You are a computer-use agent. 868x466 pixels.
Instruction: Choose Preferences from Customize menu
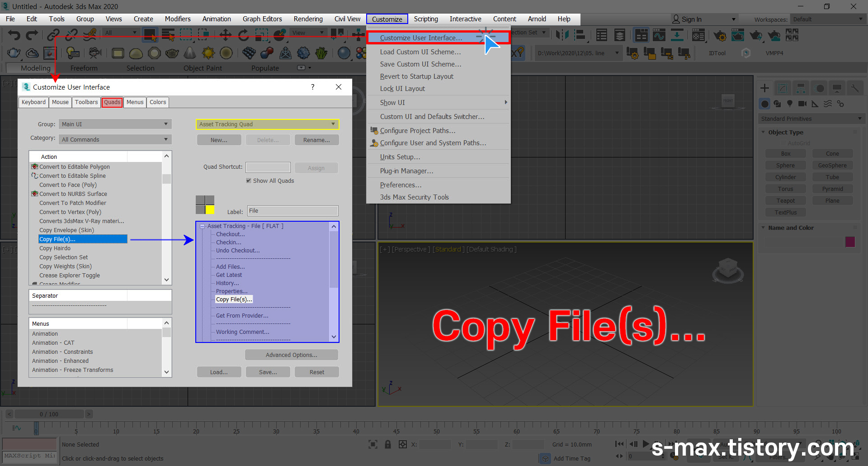[401, 185]
